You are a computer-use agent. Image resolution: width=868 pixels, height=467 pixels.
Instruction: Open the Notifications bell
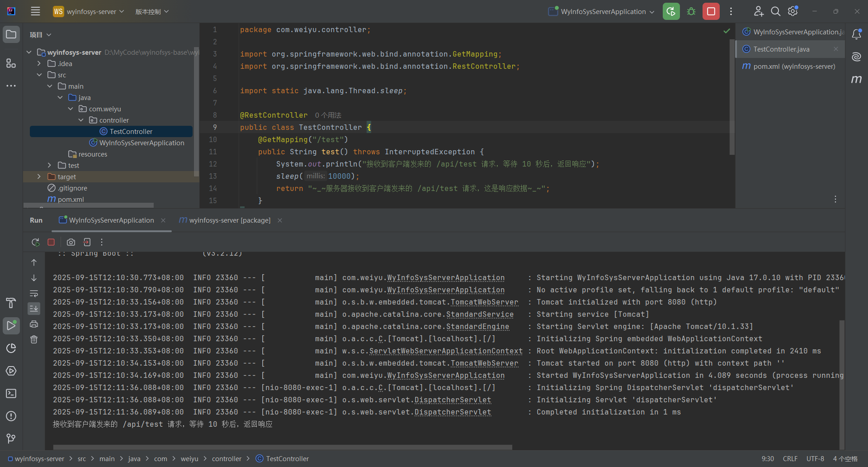(856, 34)
